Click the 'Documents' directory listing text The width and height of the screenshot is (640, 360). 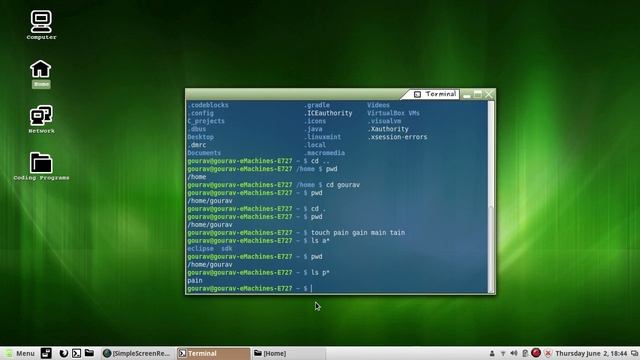204,153
